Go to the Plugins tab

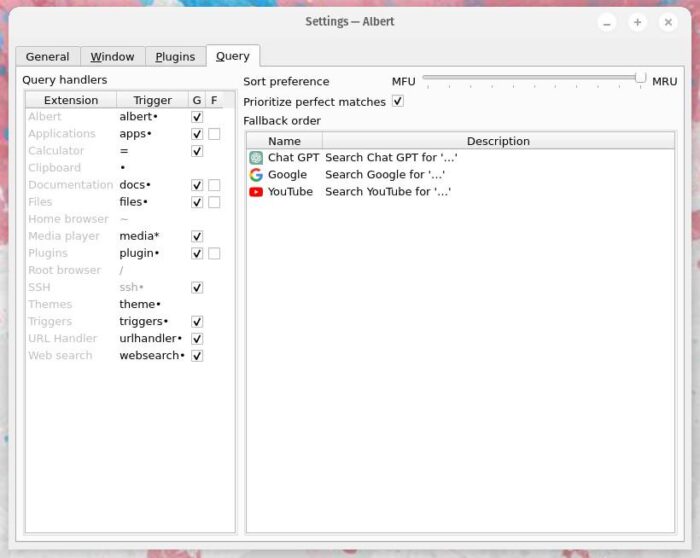[x=175, y=57]
